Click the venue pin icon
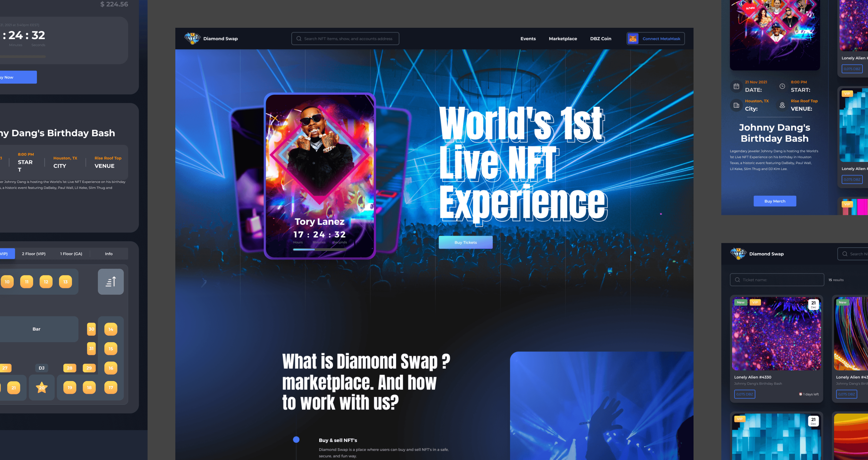This screenshot has width=868, height=460. [782, 105]
